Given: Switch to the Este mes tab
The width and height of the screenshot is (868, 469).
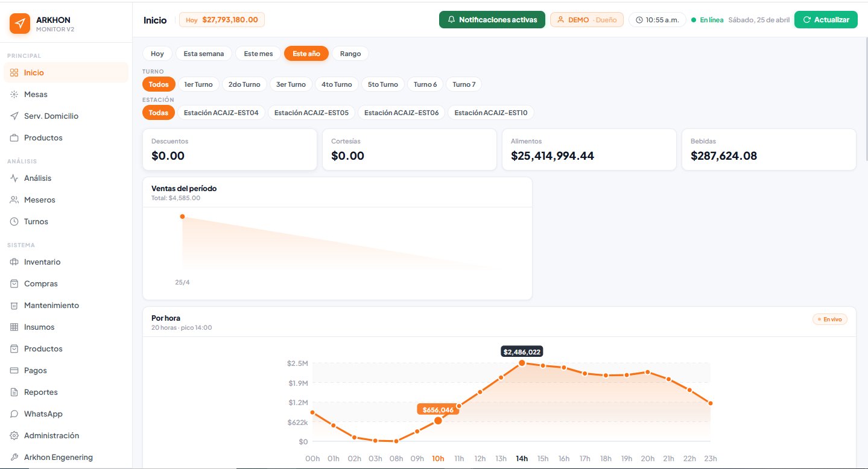Looking at the screenshot, I should tap(258, 54).
